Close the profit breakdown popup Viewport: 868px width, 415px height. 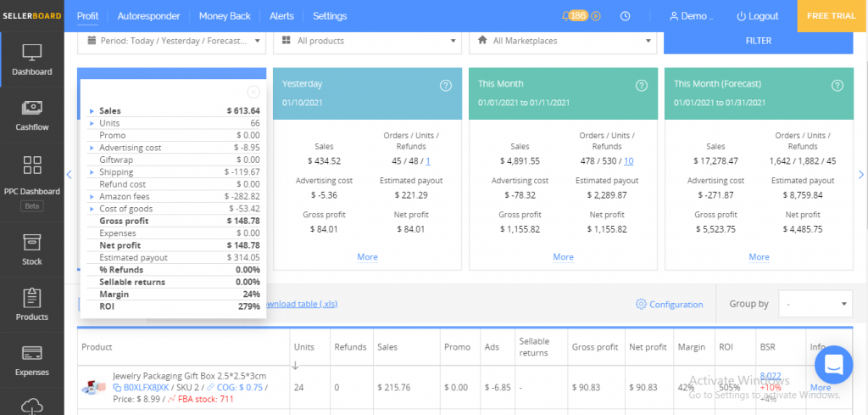[253, 92]
